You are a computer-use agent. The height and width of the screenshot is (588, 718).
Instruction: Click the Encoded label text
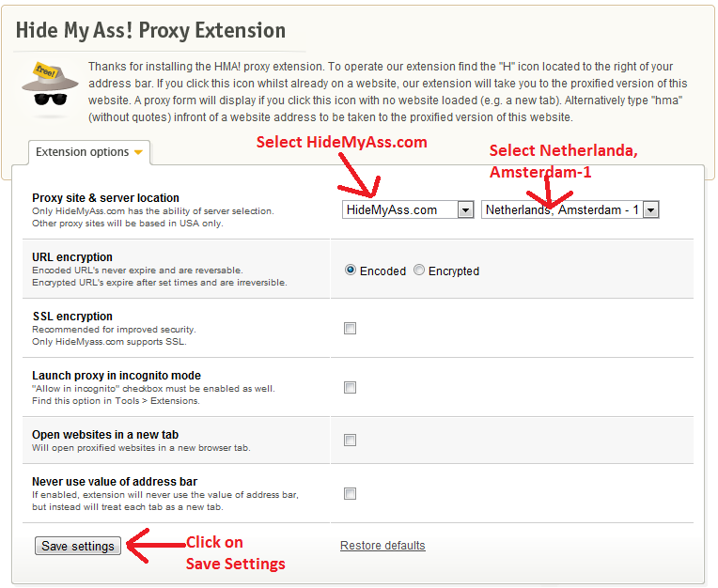[382, 271]
